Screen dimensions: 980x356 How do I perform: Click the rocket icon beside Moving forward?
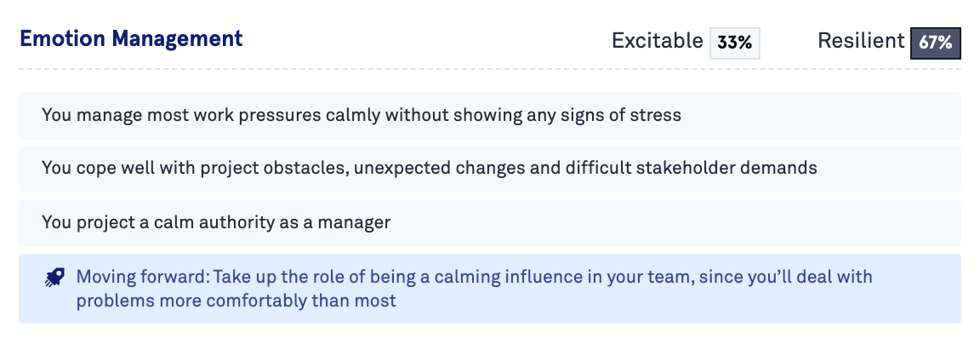54,278
